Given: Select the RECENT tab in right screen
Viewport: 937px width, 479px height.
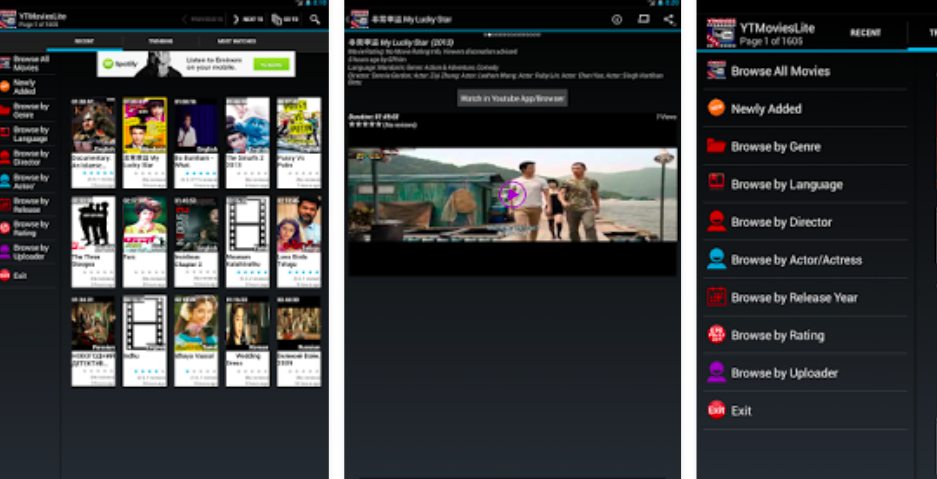Looking at the screenshot, I should 865,33.
